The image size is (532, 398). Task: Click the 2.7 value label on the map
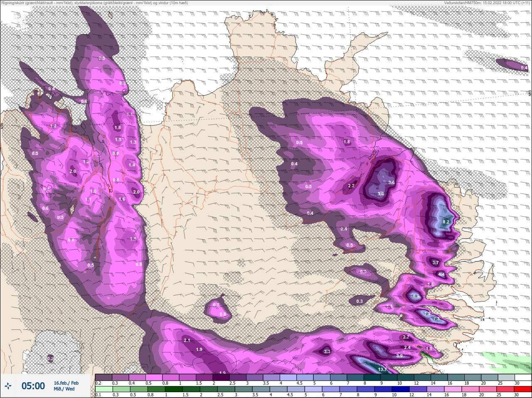[x=406, y=337]
